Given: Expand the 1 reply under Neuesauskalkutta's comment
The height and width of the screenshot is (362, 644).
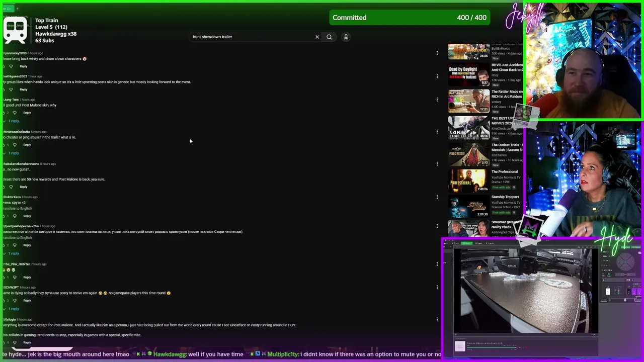Looking at the screenshot, I should (13, 153).
